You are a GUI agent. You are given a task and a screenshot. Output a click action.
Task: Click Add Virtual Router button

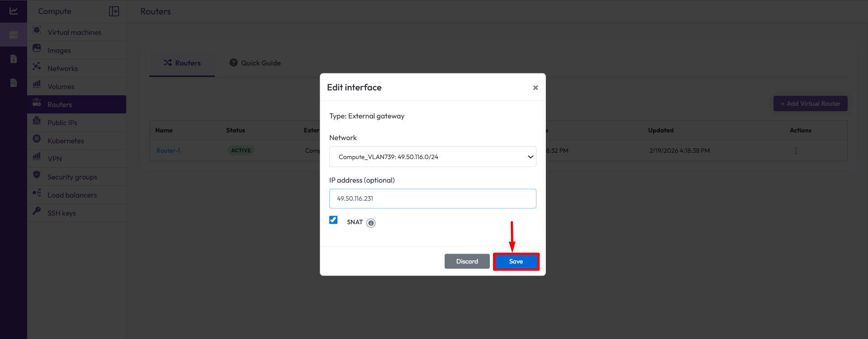810,104
